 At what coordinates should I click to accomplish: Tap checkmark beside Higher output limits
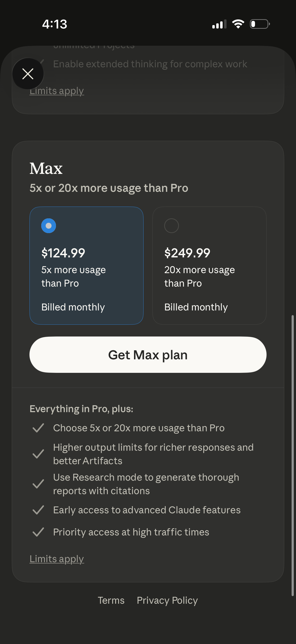coord(38,454)
